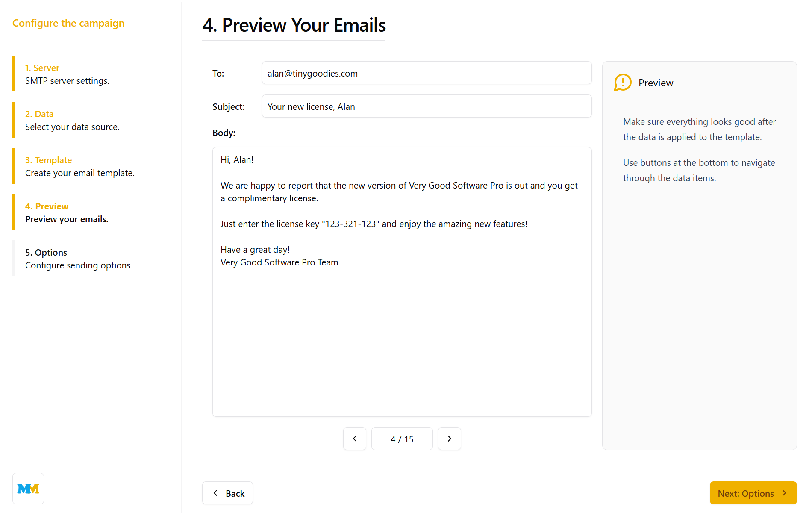812x513 pixels.
Task: Click 'Select your data source.' description
Action: 72,127
